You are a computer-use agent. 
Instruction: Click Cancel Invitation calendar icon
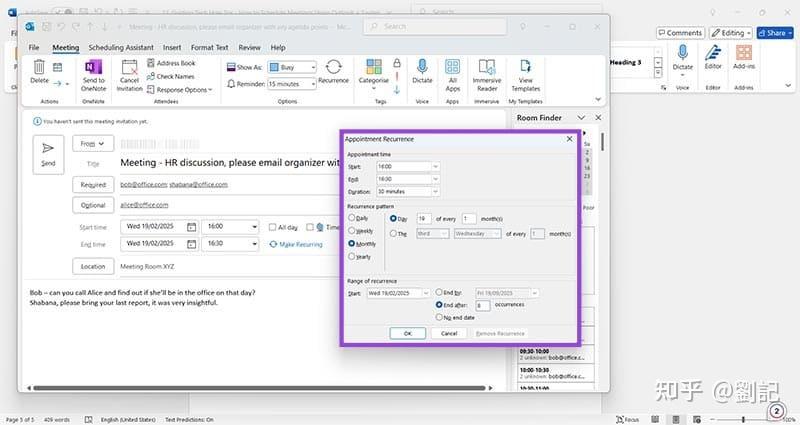(x=130, y=67)
